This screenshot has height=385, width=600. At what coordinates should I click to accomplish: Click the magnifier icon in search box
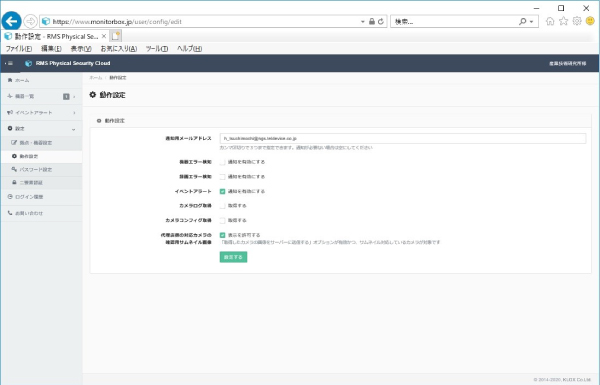click(522, 21)
